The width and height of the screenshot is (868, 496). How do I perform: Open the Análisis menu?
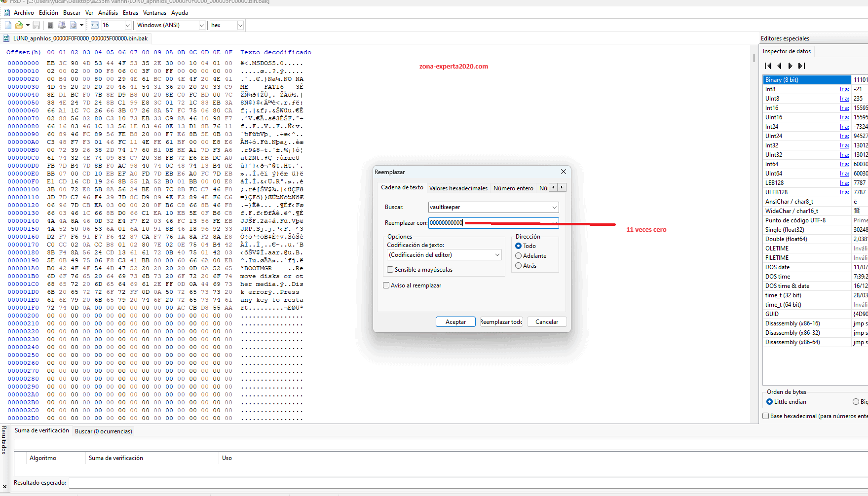coord(108,12)
